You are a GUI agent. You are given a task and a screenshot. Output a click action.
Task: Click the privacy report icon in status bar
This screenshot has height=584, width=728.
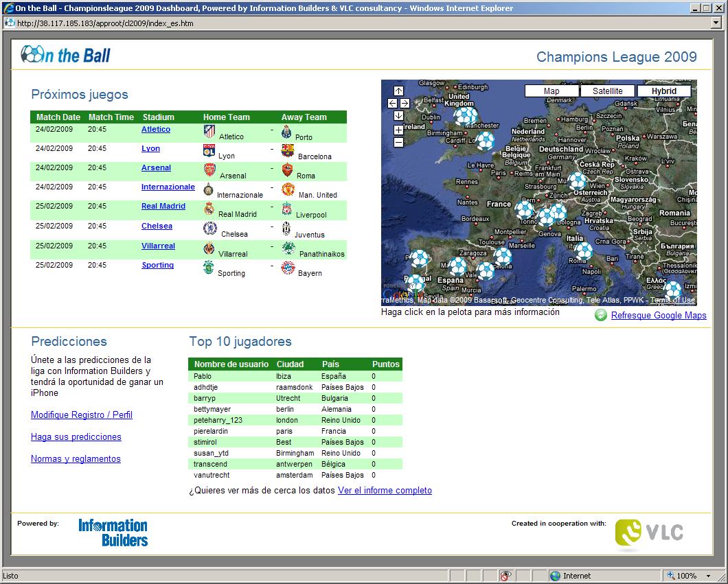click(x=506, y=576)
